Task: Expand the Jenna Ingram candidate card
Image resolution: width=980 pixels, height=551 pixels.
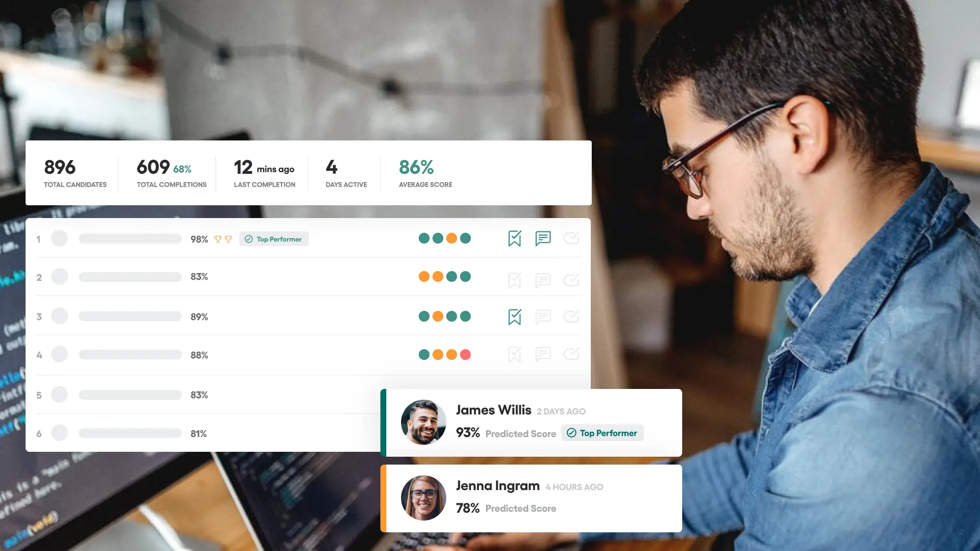Action: pyautogui.click(x=531, y=496)
